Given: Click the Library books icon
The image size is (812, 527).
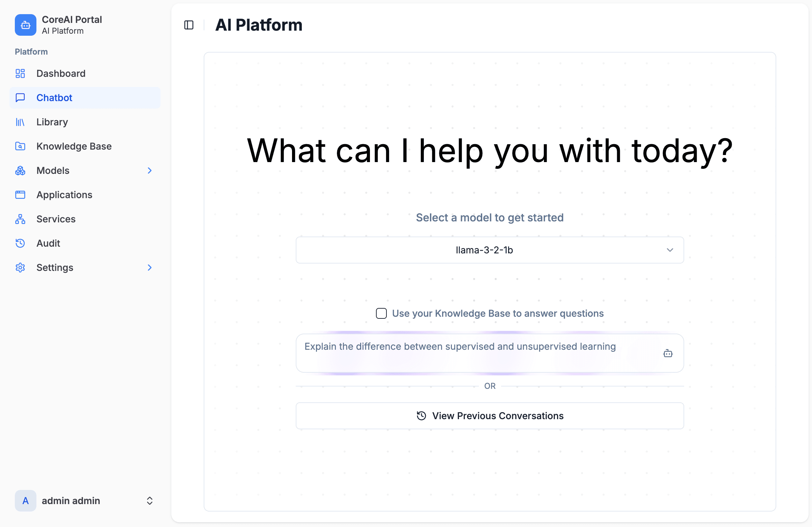Looking at the screenshot, I should (20, 122).
